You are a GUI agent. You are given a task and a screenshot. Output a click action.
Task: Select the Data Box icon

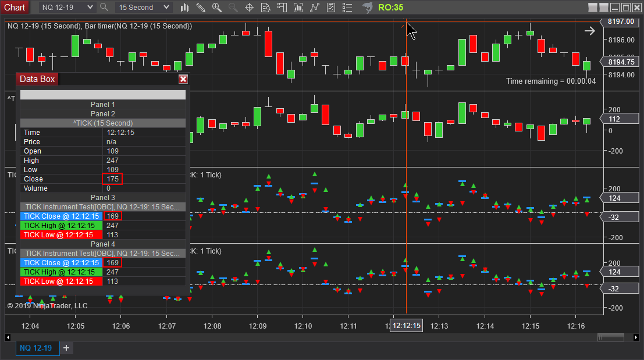pos(265,8)
